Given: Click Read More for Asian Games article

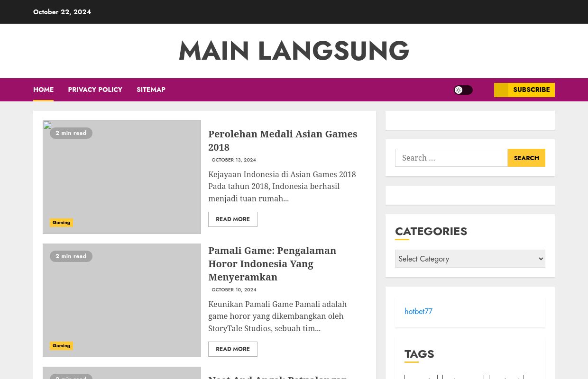Looking at the screenshot, I should point(233,219).
